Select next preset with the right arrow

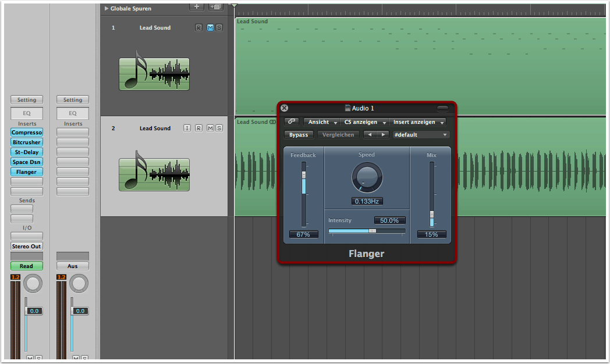point(382,134)
